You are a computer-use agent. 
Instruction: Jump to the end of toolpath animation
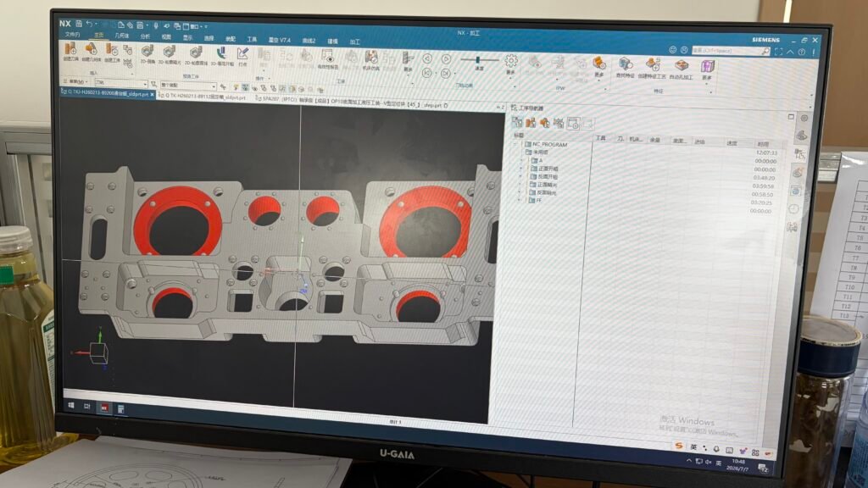pyautogui.click(x=446, y=73)
